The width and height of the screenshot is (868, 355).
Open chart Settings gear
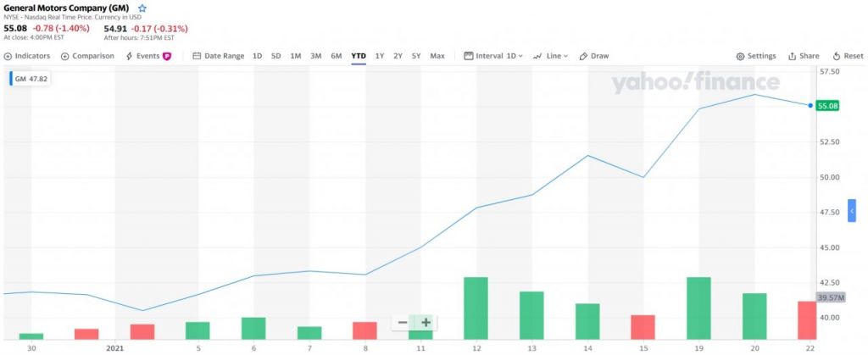click(x=756, y=56)
